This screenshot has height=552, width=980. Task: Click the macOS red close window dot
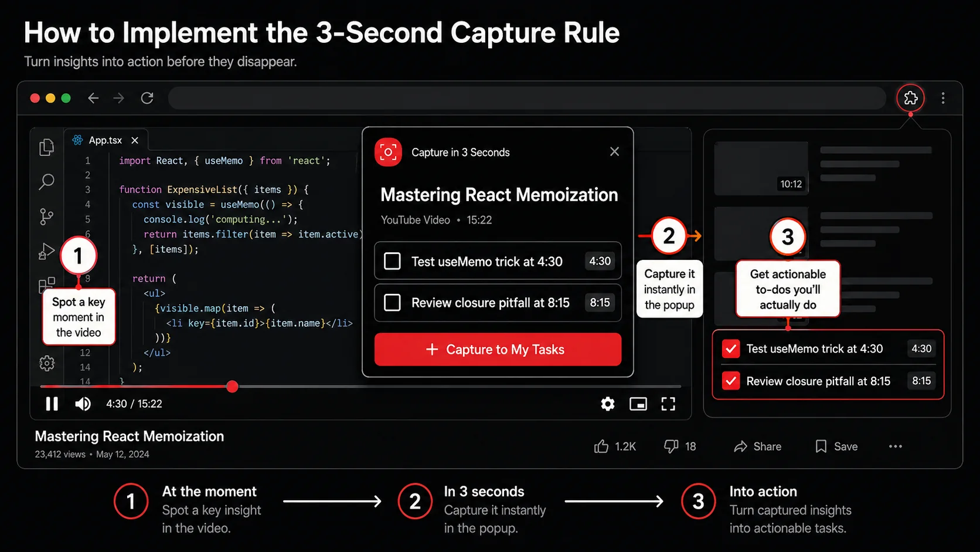click(x=35, y=98)
